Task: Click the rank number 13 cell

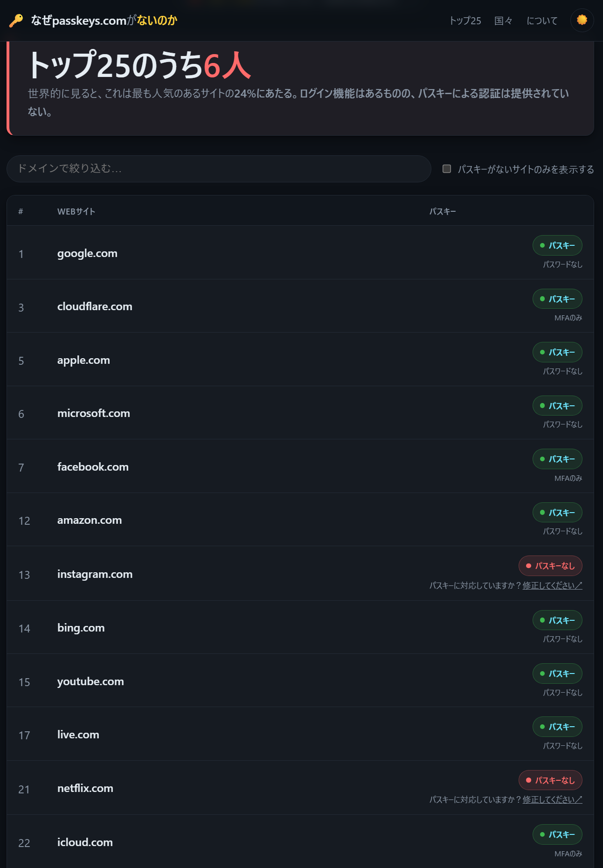Action: point(24,575)
